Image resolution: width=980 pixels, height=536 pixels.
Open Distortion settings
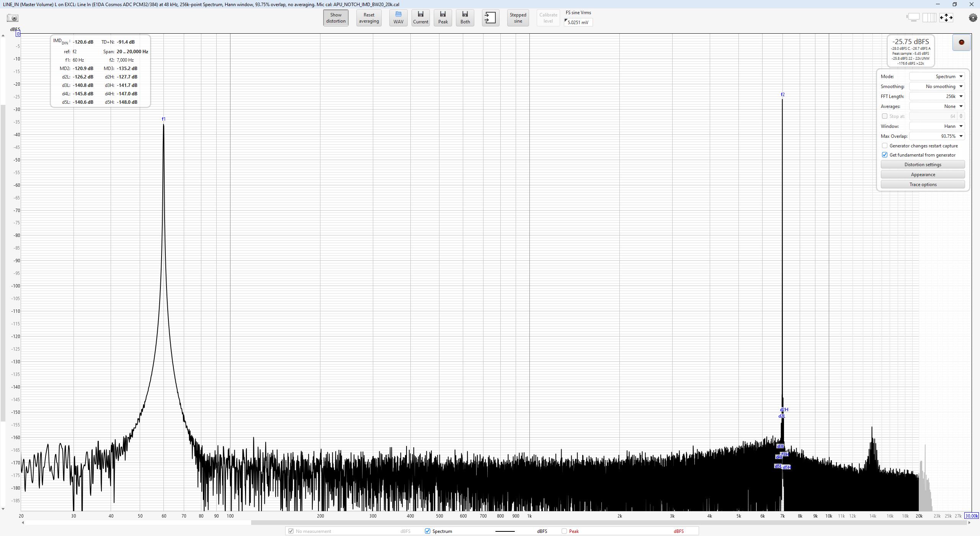click(x=923, y=165)
